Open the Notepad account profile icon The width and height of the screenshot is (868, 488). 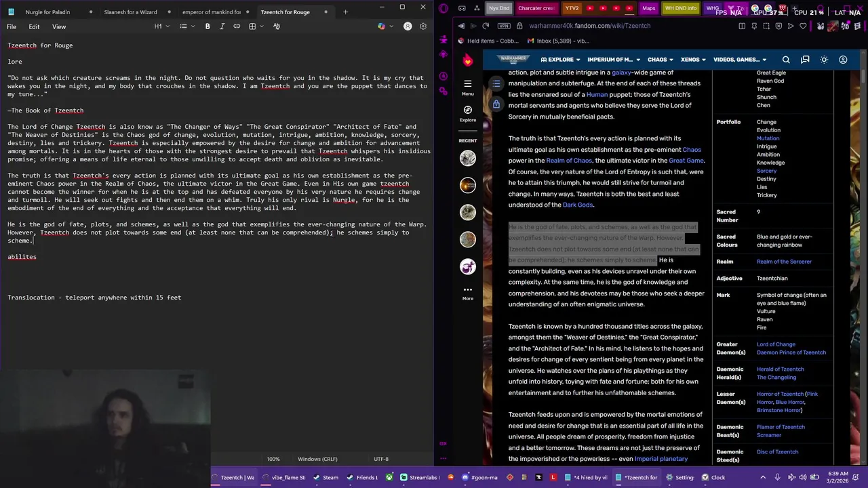pos(408,26)
